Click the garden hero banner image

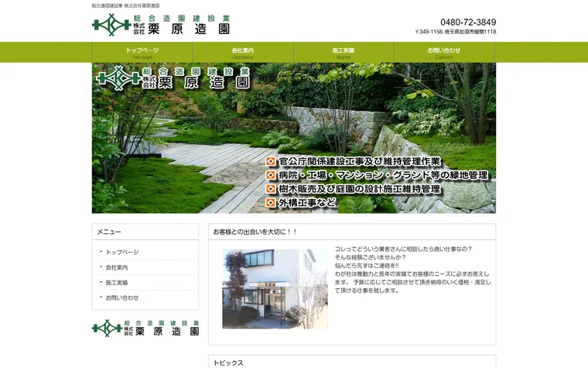pos(294,138)
